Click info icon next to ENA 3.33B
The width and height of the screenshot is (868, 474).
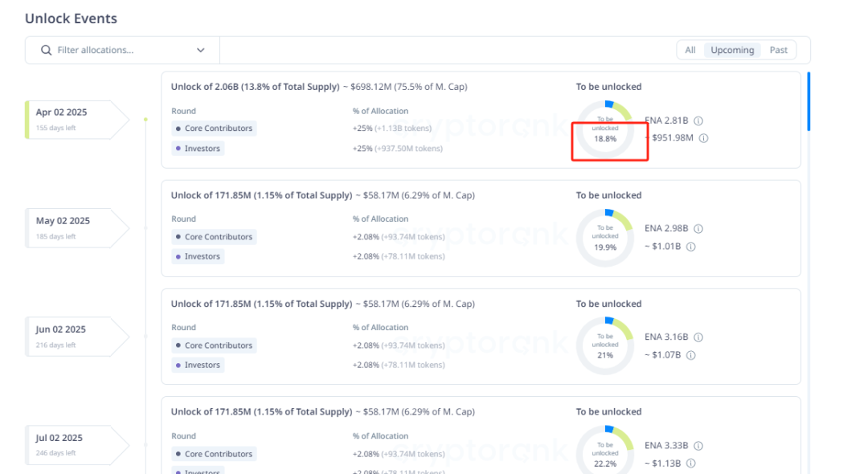[x=698, y=446]
